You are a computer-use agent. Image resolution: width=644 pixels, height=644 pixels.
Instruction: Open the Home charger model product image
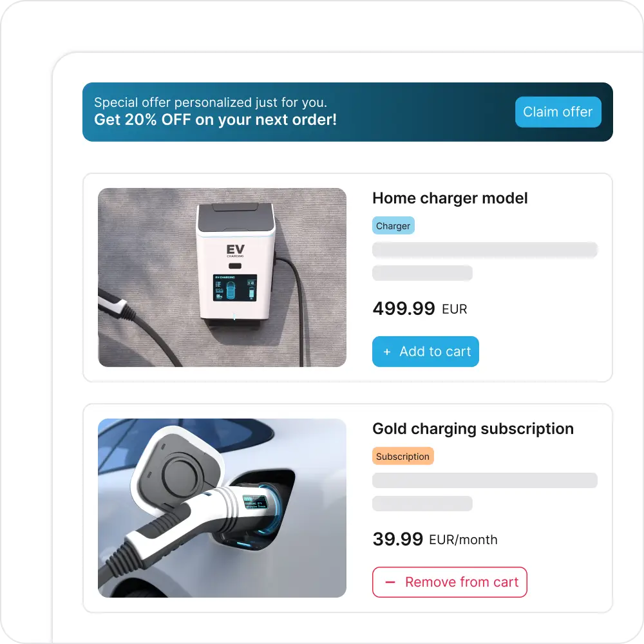pyautogui.click(x=222, y=277)
